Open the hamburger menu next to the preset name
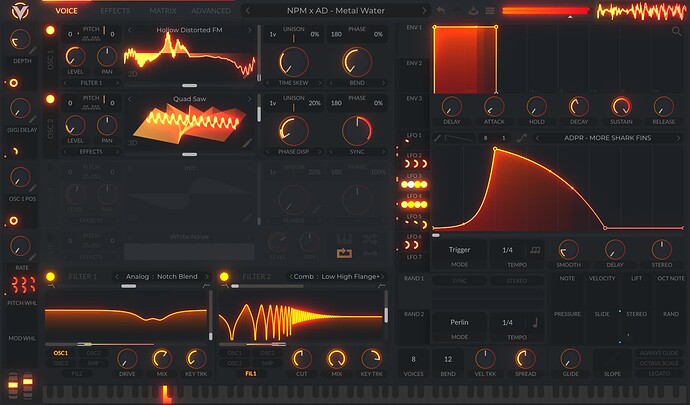Screen dimensions: 690x405 490,11
